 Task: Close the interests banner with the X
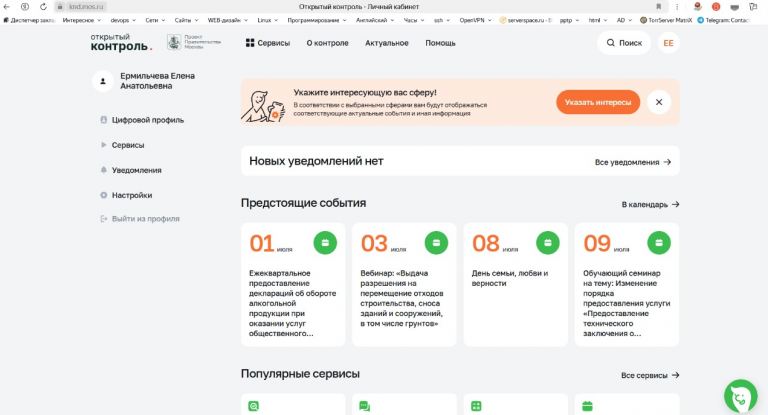[659, 102]
